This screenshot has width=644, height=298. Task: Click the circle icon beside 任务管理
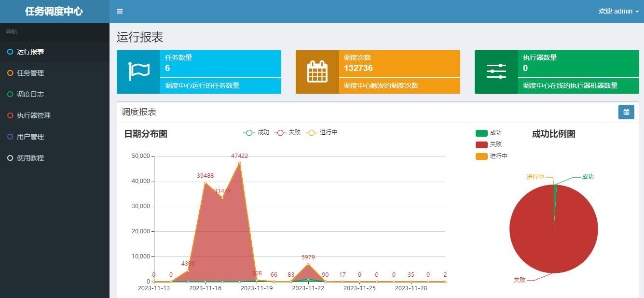tap(10, 73)
